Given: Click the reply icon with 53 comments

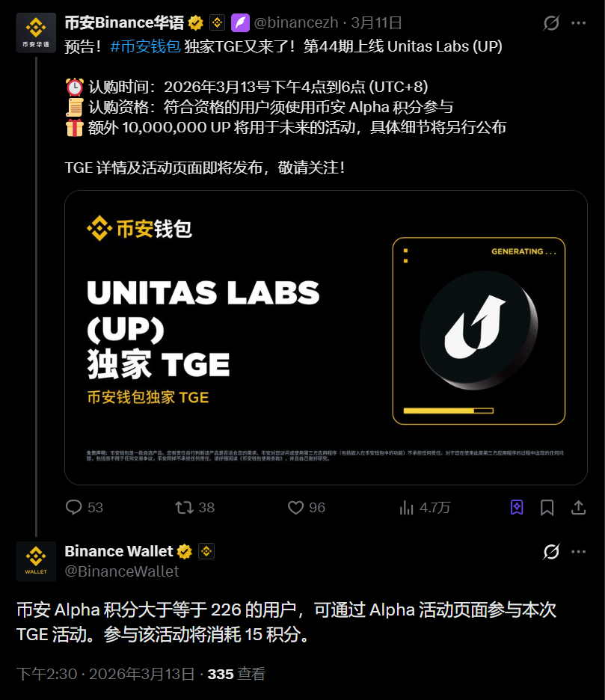Looking at the screenshot, I should pyautogui.click(x=74, y=508).
